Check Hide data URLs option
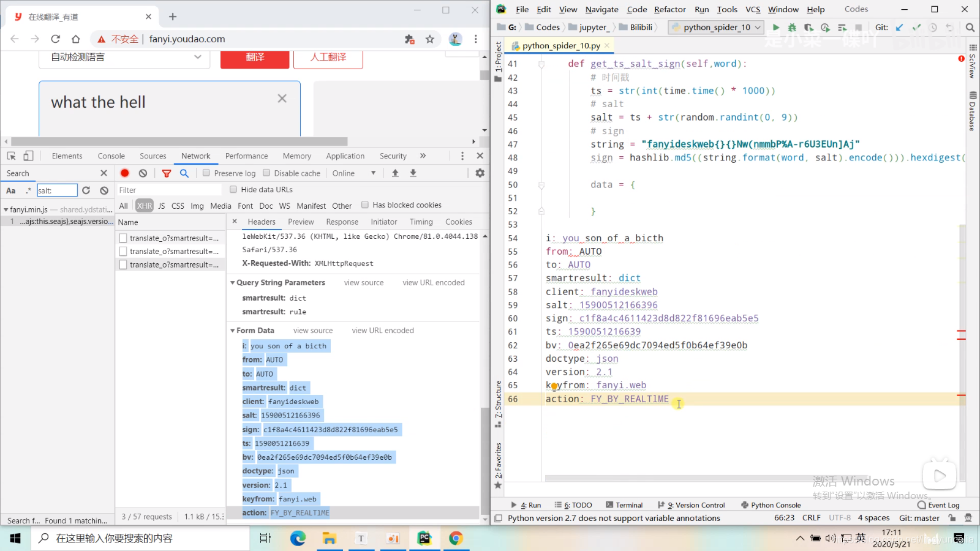This screenshot has height=551, width=980. point(233,190)
